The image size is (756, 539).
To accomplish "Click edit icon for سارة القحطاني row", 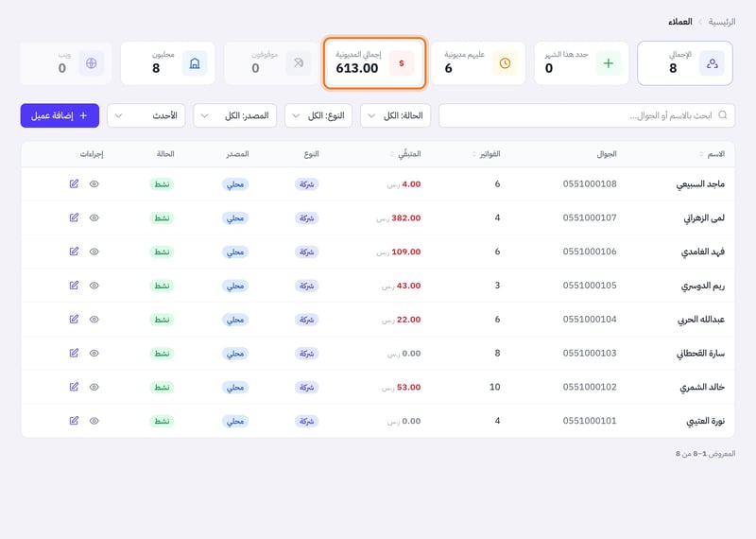I will (74, 353).
